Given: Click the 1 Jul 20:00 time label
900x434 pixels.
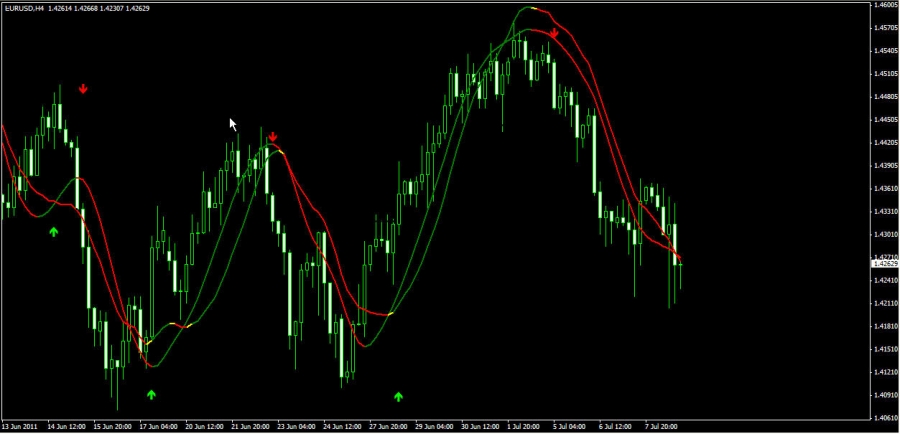Looking at the screenshot, I should (524, 425).
